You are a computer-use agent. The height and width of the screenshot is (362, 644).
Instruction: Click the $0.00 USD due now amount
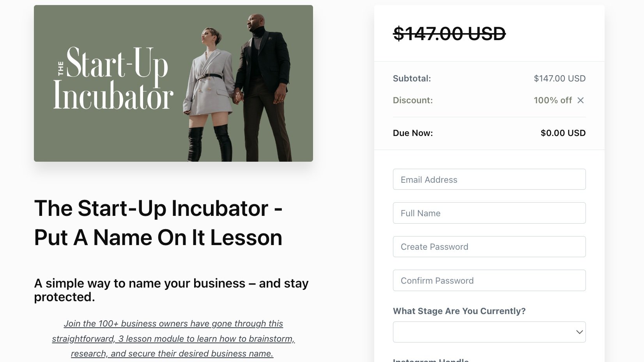pos(563,133)
